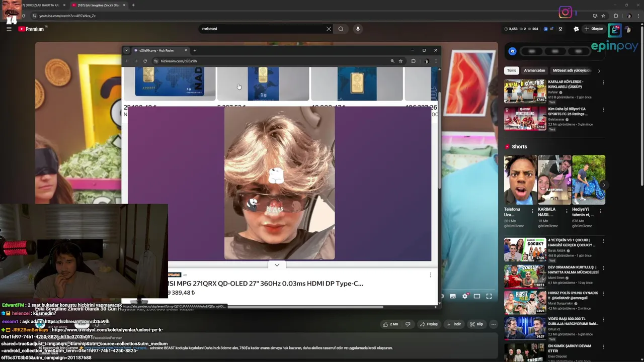Run YouTube search with magnifier button
Screen dimensions: 644x362
pyautogui.click(x=341, y=29)
